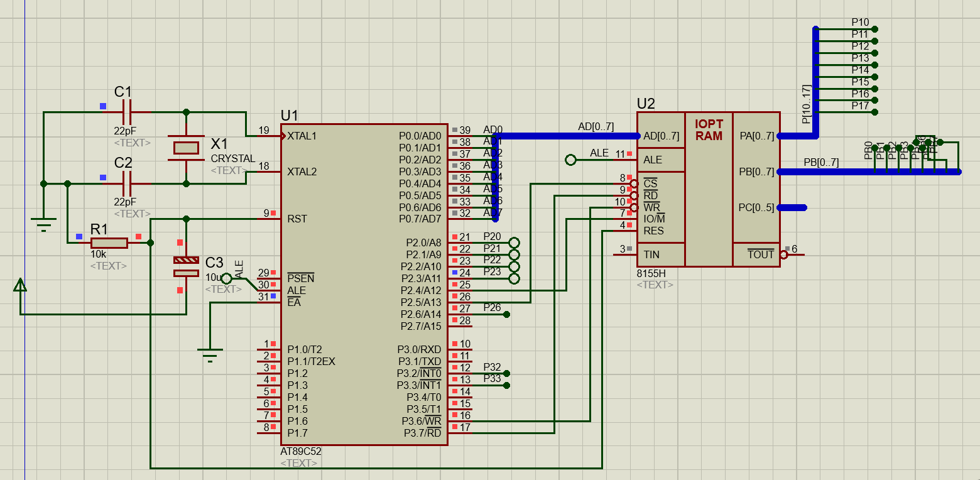The image size is (980, 480).
Task: Select the P13 terminal dot
Action: (x=874, y=65)
